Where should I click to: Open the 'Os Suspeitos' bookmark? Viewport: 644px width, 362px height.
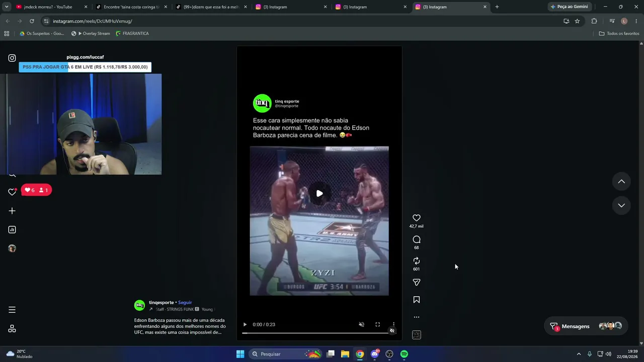(x=42, y=34)
